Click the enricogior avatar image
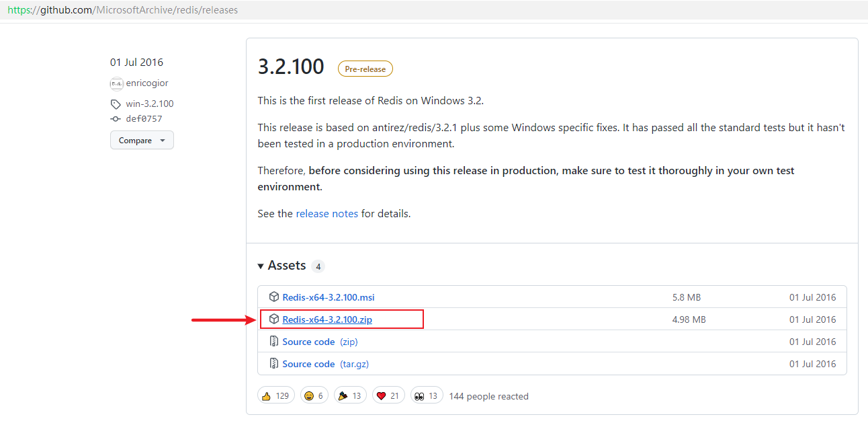 (117, 83)
